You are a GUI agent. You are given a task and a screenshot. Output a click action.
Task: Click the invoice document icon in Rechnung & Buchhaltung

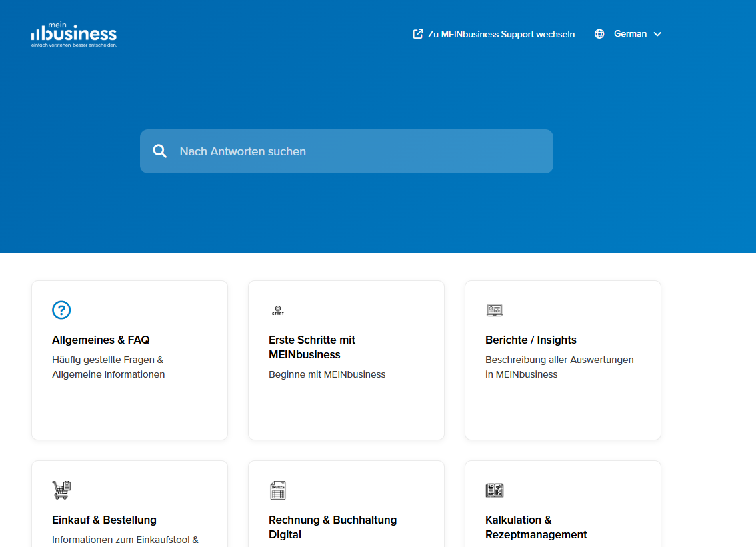click(x=278, y=490)
